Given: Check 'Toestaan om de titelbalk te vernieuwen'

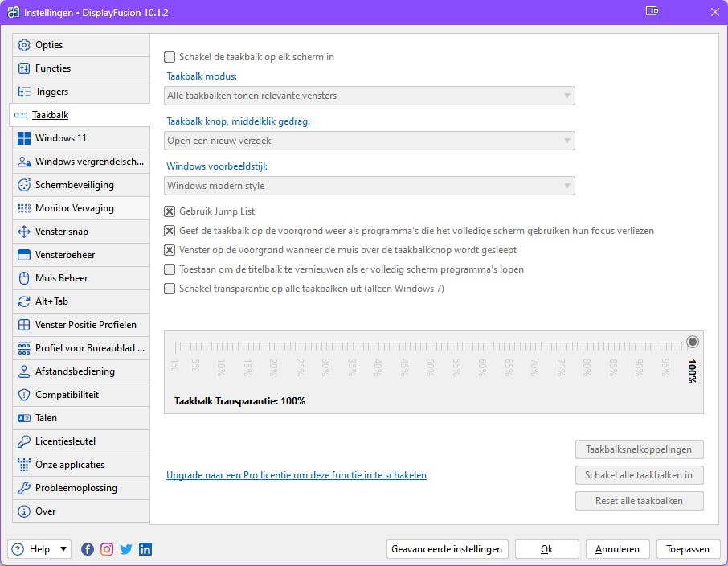Looking at the screenshot, I should point(170,269).
